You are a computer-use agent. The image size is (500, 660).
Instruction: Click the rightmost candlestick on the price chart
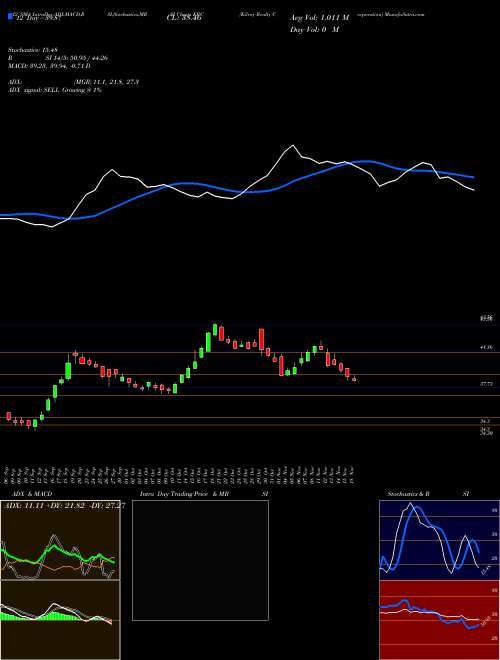pos(354,379)
